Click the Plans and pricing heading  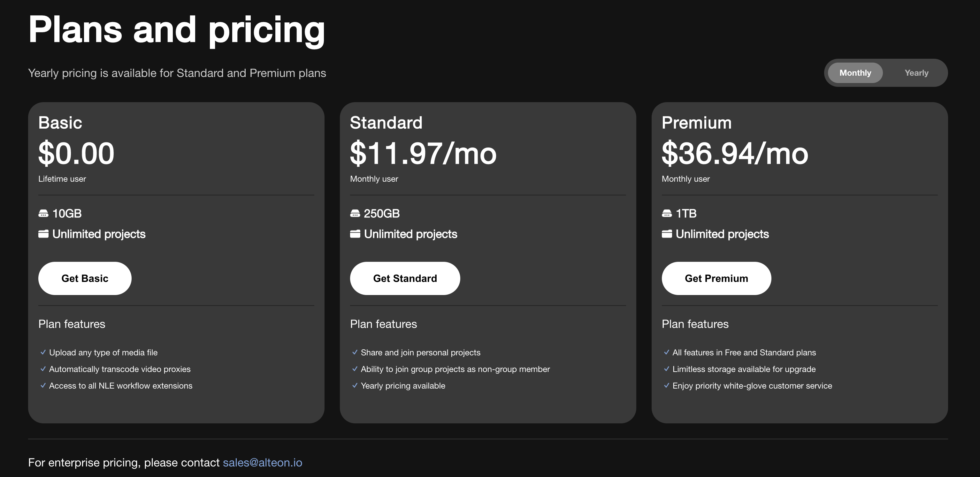point(177,30)
